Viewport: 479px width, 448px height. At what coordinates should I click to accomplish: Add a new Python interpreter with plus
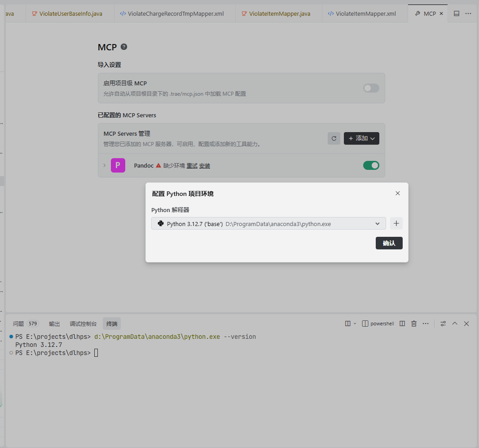(x=396, y=223)
